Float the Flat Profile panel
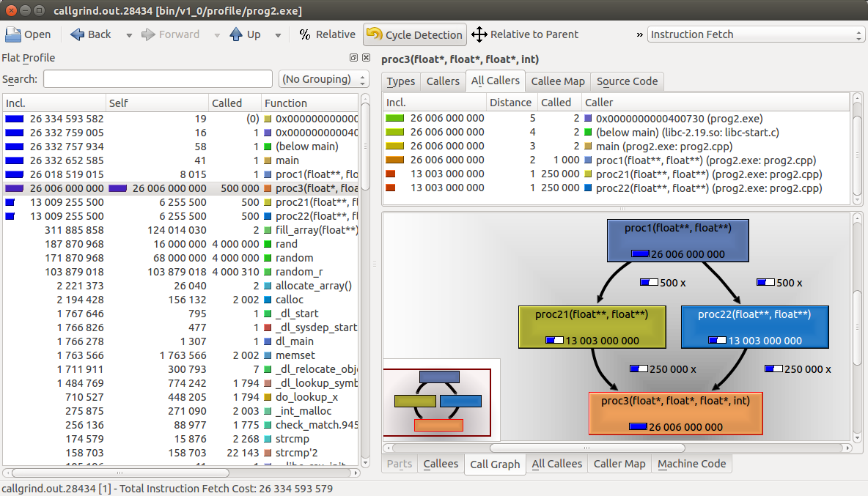 coord(353,58)
